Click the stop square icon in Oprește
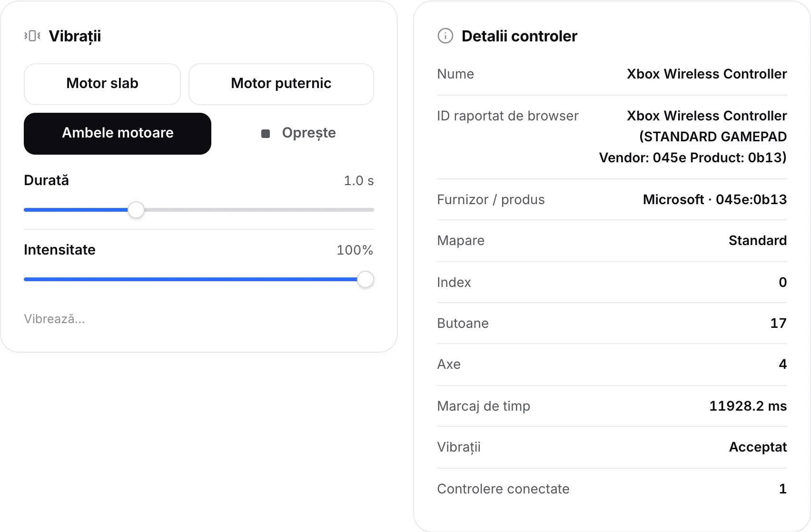 click(x=266, y=134)
